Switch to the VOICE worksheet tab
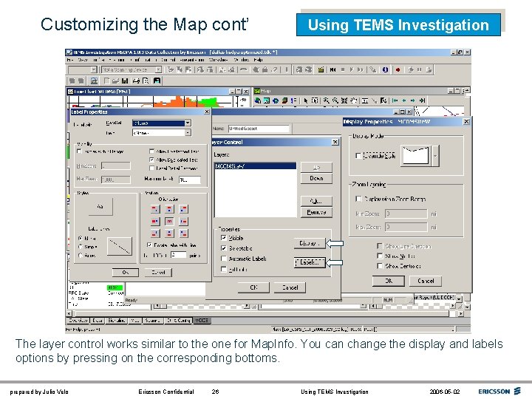The height and width of the screenshot is (399, 532). (202, 320)
